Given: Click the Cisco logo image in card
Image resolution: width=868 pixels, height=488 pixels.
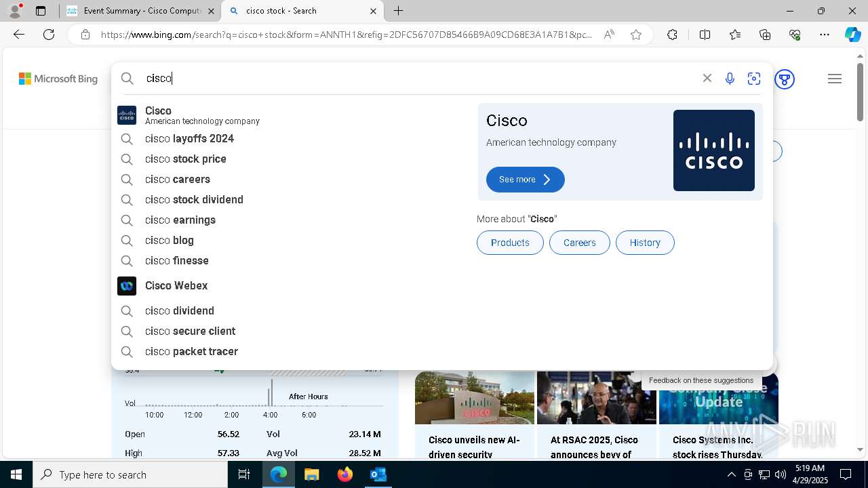Looking at the screenshot, I should (713, 150).
